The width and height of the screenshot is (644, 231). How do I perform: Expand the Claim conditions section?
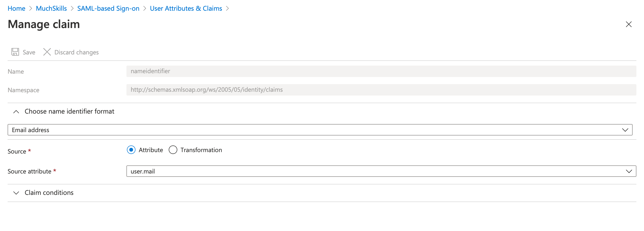(49, 193)
